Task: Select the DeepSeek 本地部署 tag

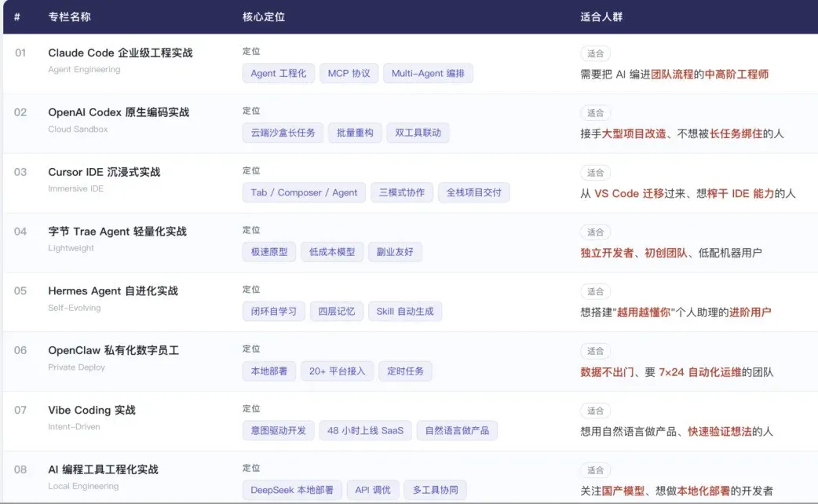Action: click(292, 490)
